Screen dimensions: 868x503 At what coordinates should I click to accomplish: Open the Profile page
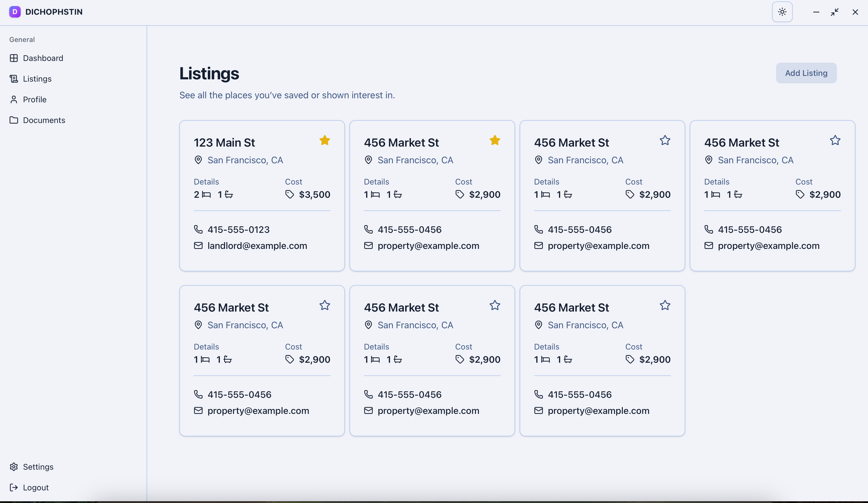tap(34, 99)
